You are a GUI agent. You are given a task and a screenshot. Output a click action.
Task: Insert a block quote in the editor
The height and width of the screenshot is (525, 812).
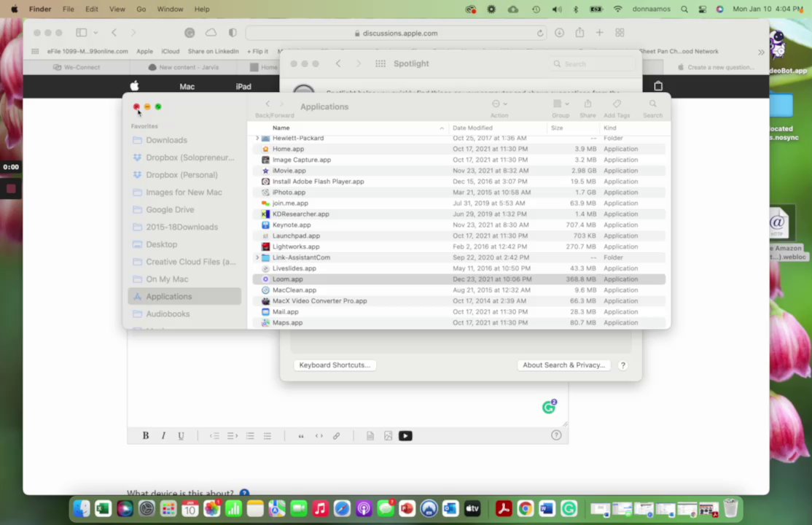tap(301, 436)
